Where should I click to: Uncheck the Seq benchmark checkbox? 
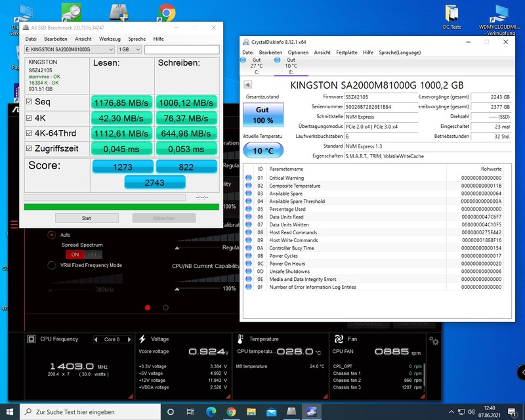[29, 102]
